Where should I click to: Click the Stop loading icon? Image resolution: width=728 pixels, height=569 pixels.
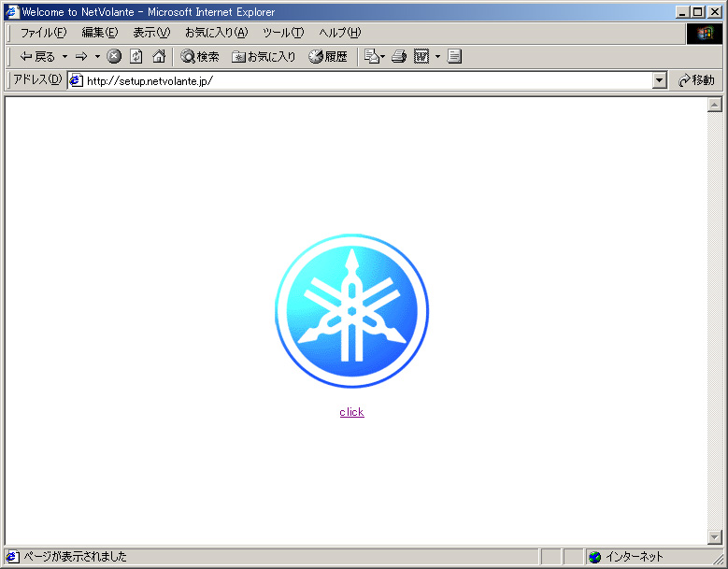pos(114,57)
